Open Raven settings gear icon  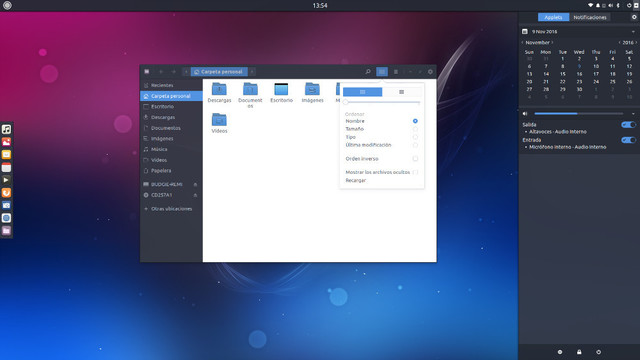634,17
